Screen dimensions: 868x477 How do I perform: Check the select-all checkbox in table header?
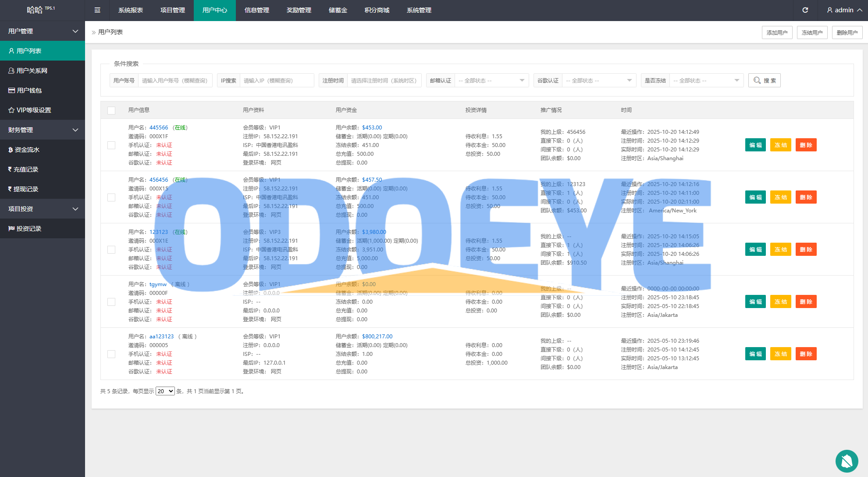111,110
